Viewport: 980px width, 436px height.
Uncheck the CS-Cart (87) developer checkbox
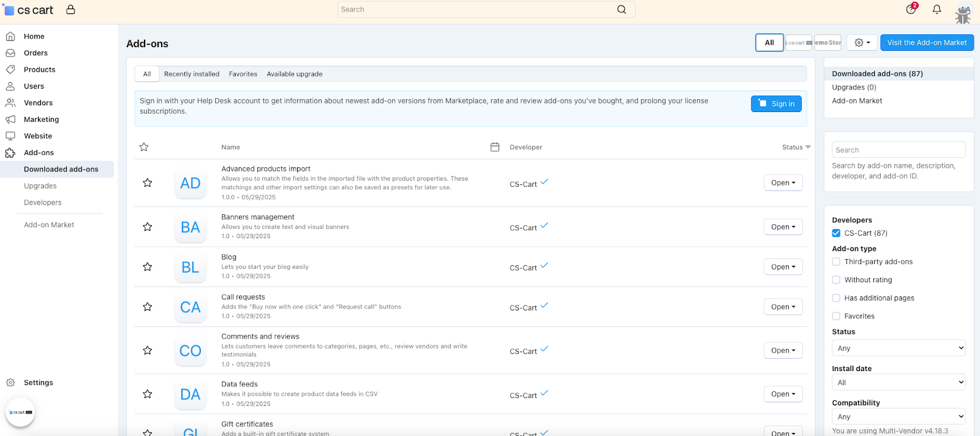pyautogui.click(x=836, y=233)
